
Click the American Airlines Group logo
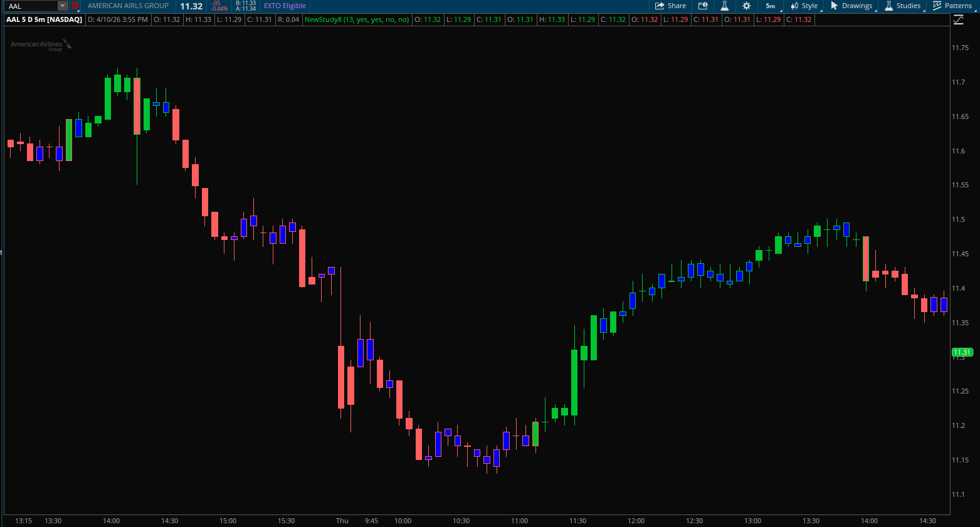tap(41, 44)
